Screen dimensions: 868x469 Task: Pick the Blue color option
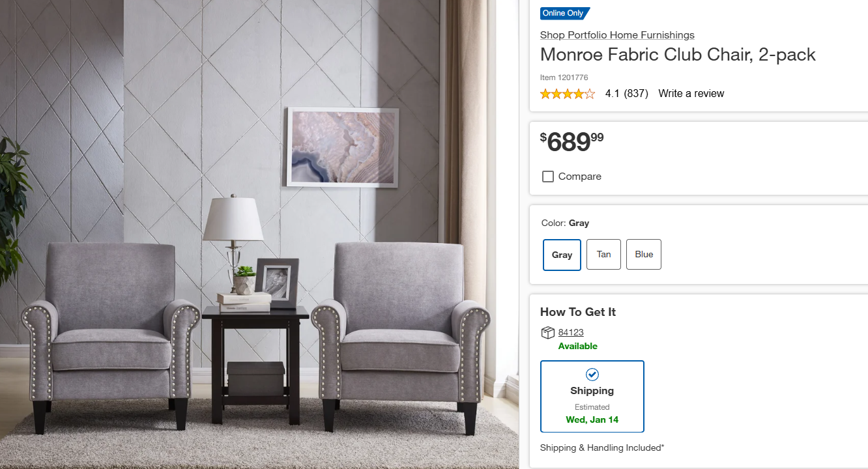(x=644, y=254)
